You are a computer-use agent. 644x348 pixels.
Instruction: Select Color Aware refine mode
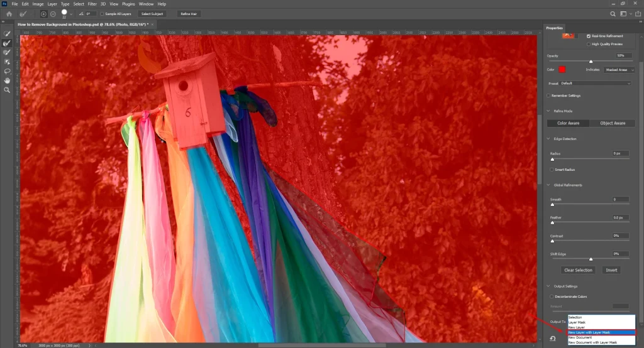tap(568, 123)
